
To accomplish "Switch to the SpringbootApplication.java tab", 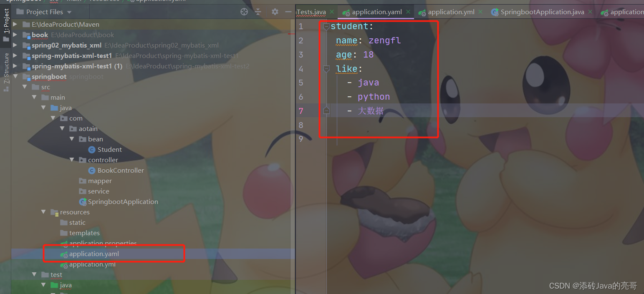I will pos(542,12).
